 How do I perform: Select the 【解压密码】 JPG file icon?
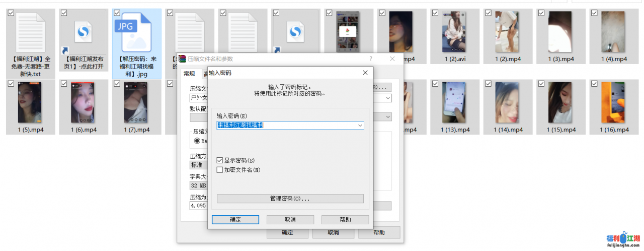click(x=136, y=32)
